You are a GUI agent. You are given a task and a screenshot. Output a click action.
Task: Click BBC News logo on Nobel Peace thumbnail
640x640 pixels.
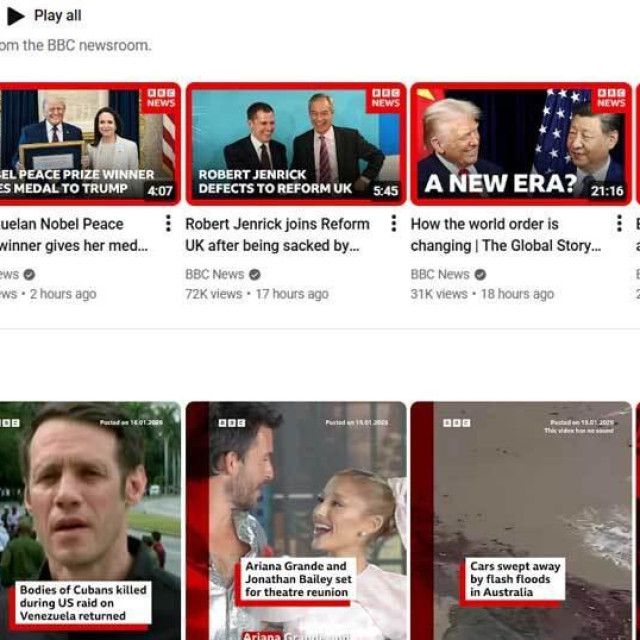[161, 98]
